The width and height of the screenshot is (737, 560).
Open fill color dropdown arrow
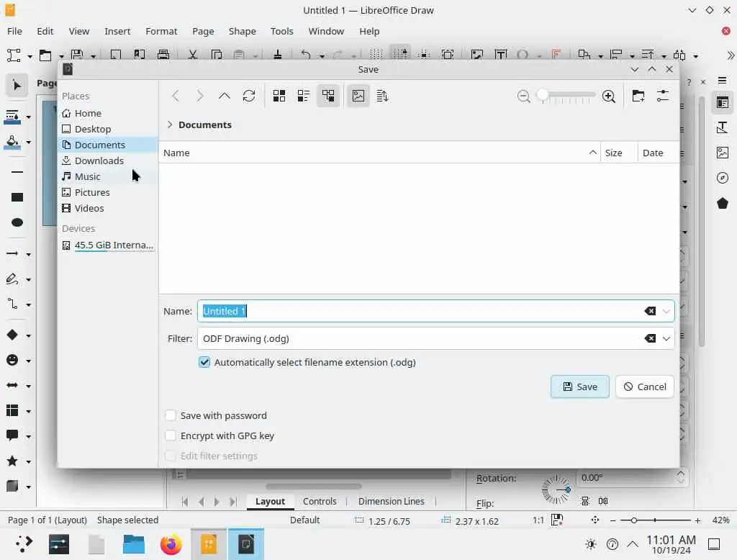point(29,142)
